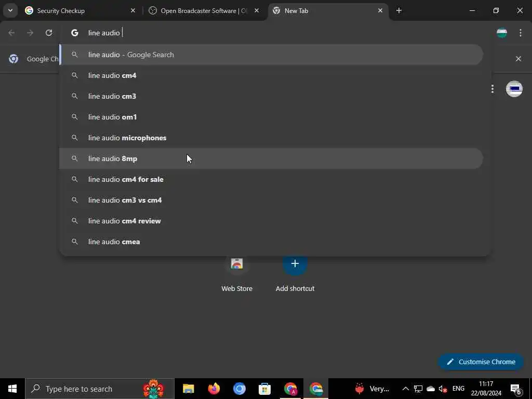532x399 pixels.
Task: Launch Firefox from the taskbar
Action: coord(214,389)
